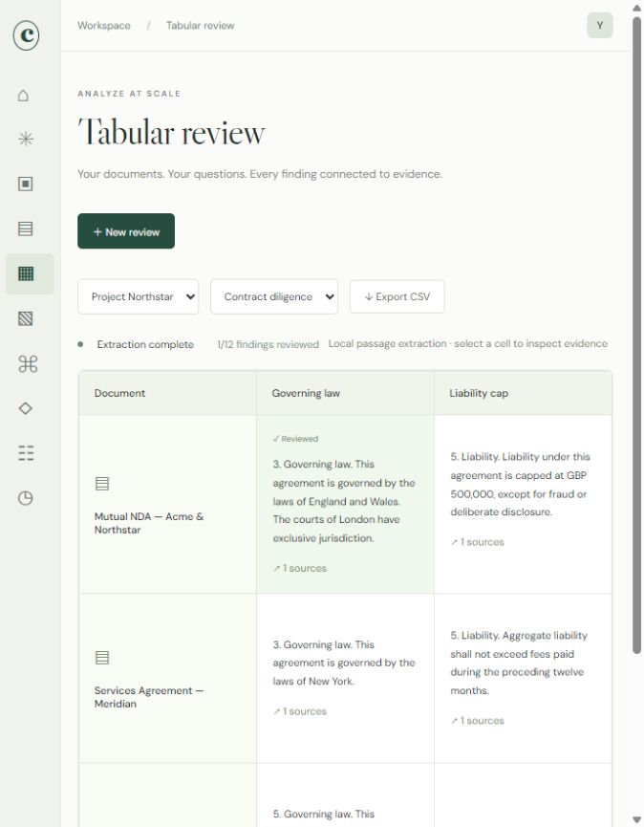The width and height of the screenshot is (644, 827).
Task: Click the Tabular review breadcrumb
Action: 201,25
